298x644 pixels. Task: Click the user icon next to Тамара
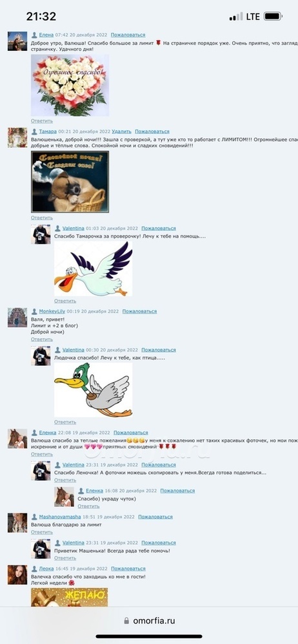pyautogui.click(x=35, y=132)
